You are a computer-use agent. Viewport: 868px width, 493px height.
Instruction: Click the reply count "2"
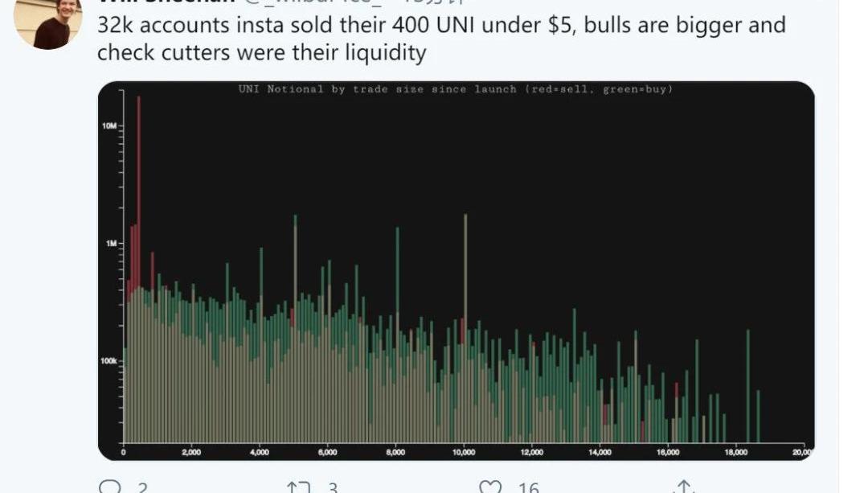click(142, 487)
